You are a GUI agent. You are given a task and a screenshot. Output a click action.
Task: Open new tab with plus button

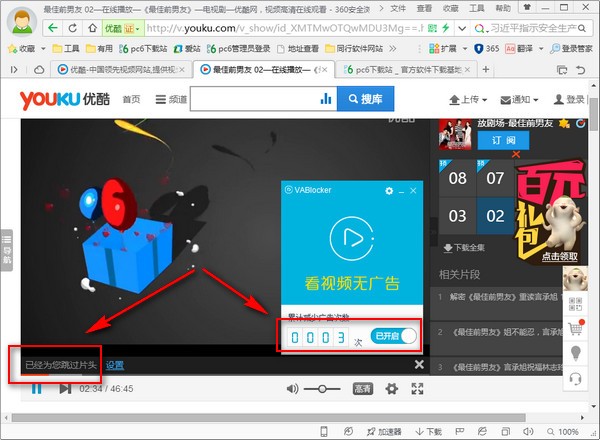[486, 69]
